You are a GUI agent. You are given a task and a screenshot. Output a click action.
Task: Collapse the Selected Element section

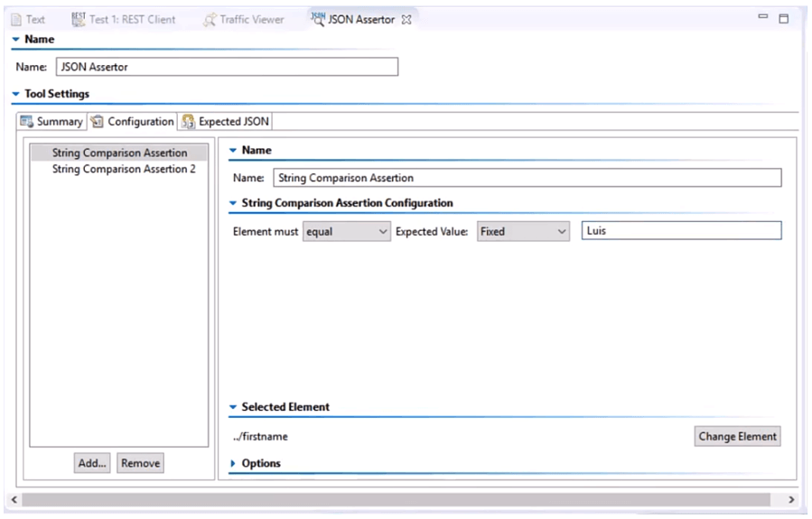pyautogui.click(x=233, y=407)
